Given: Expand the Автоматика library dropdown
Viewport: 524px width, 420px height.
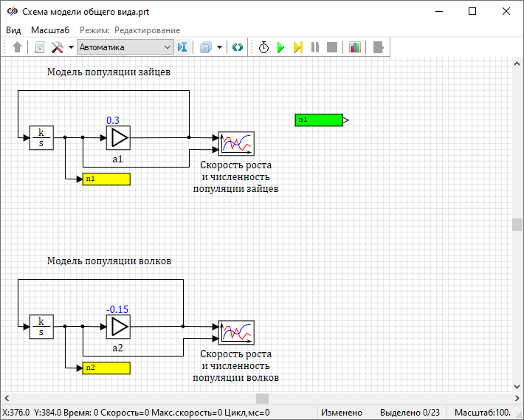Looking at the screenshot, I should tap(167, 47).
